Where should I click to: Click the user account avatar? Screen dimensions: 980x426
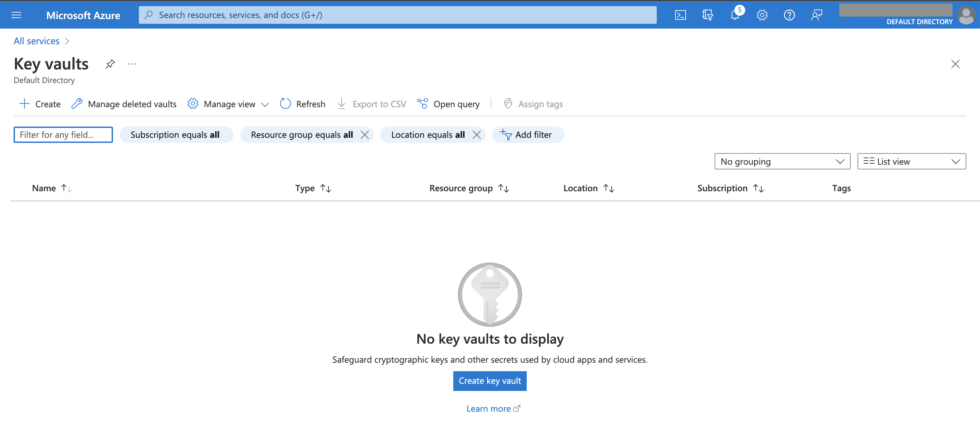[966, 16]
